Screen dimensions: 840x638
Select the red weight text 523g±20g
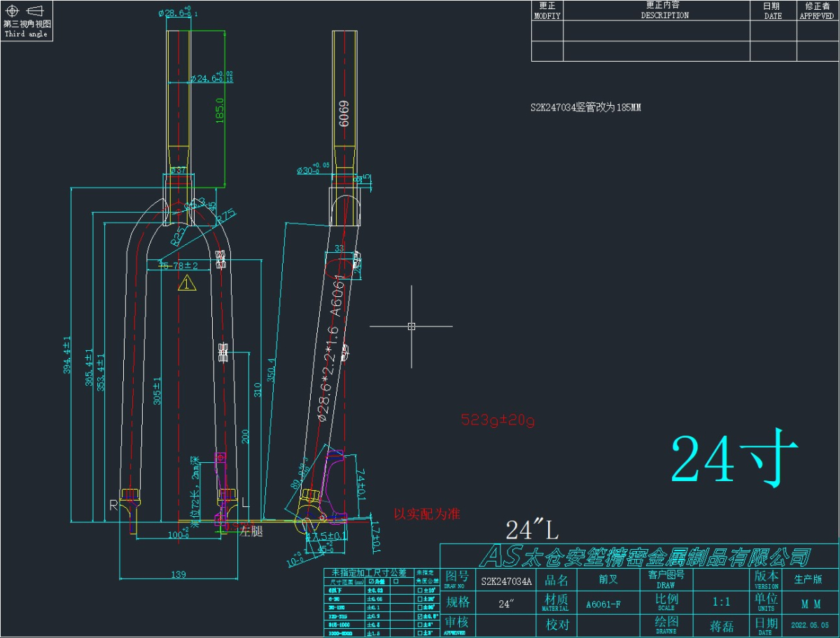click(497, 420)
